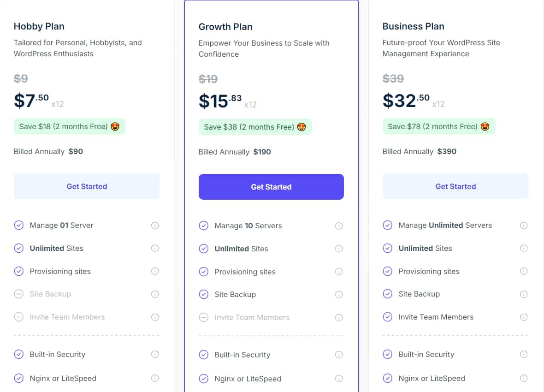Viewport: 544px width, 392px height.
Task: Click info icon beside Growth Nginx or LiteSpeed
Action: [x=339, y=379]
